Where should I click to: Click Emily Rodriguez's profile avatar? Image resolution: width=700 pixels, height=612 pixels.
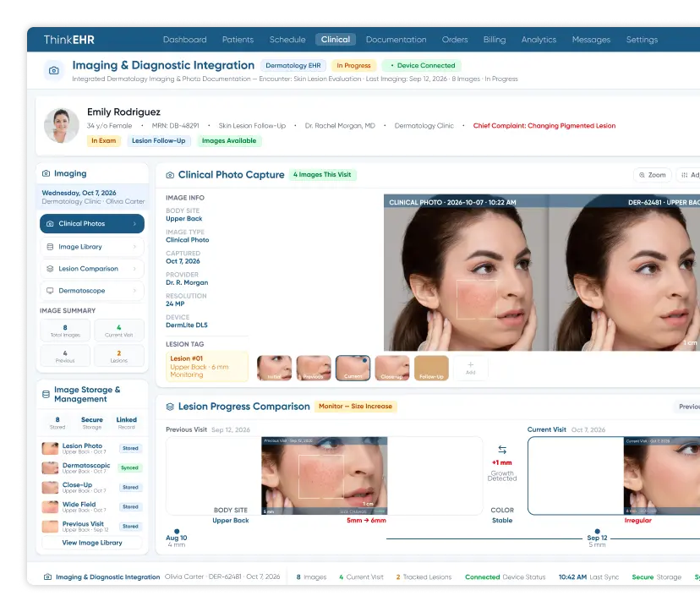(62, 125)
